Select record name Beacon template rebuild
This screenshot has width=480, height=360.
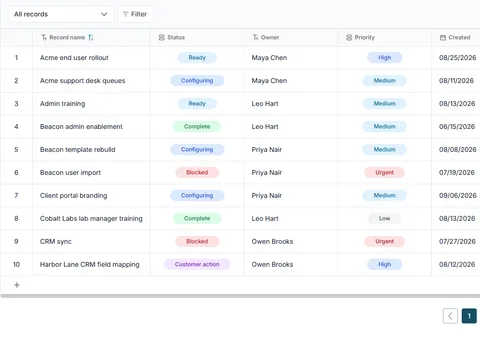(x=77, y=150)
